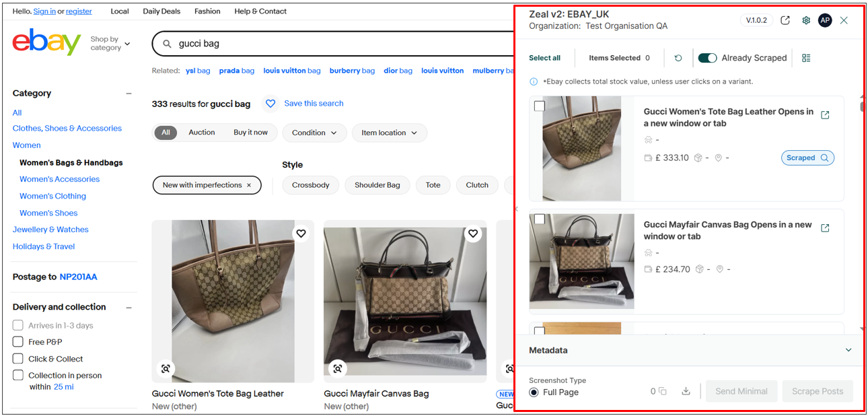The width and height of the screenshot is (868, 416).
Task: Open Gucci Mayfair Canvas Bag external link icon
Action: pyautogui.click(x=826, y=228)
